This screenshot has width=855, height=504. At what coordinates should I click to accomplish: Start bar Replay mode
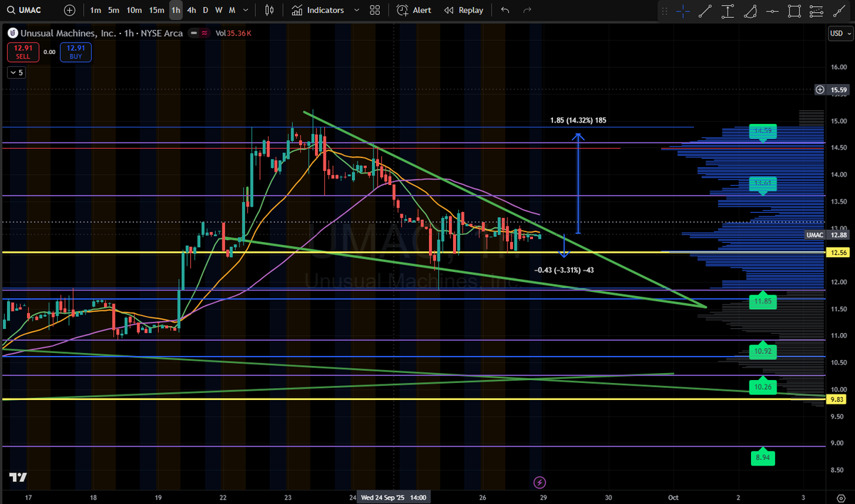(463, 10)
